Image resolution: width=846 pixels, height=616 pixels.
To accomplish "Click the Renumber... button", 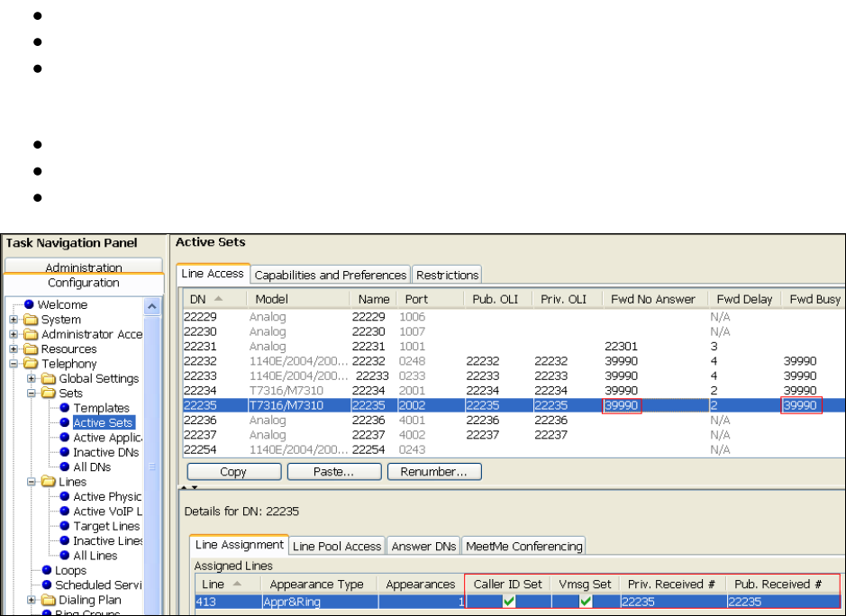I will coord(433,471).
